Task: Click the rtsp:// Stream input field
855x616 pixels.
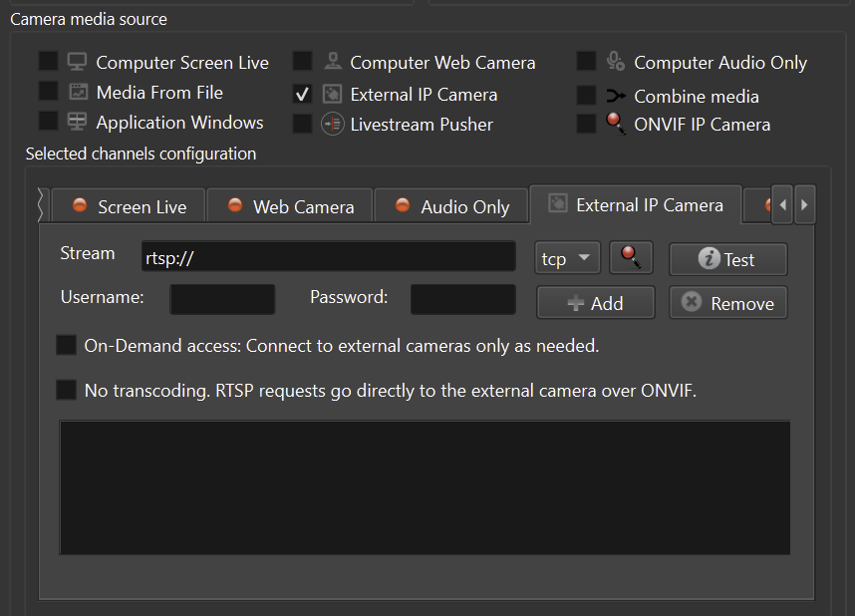Action: coord(328,257)
